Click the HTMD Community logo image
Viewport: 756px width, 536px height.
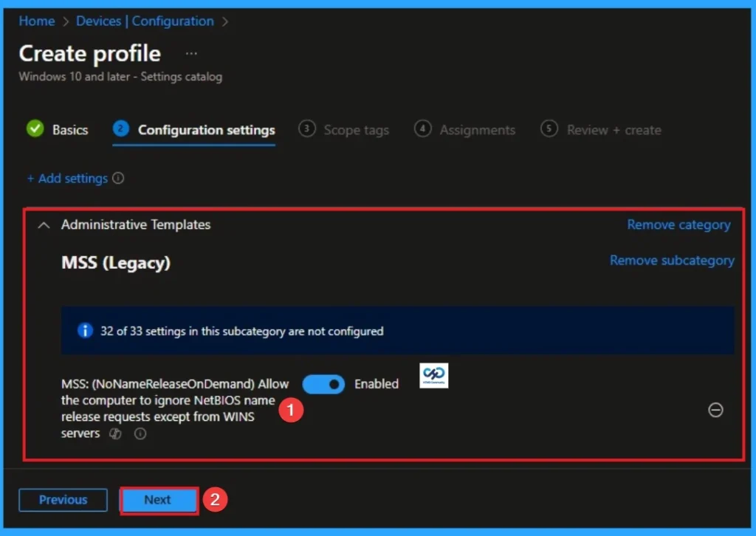coord(433,376)
